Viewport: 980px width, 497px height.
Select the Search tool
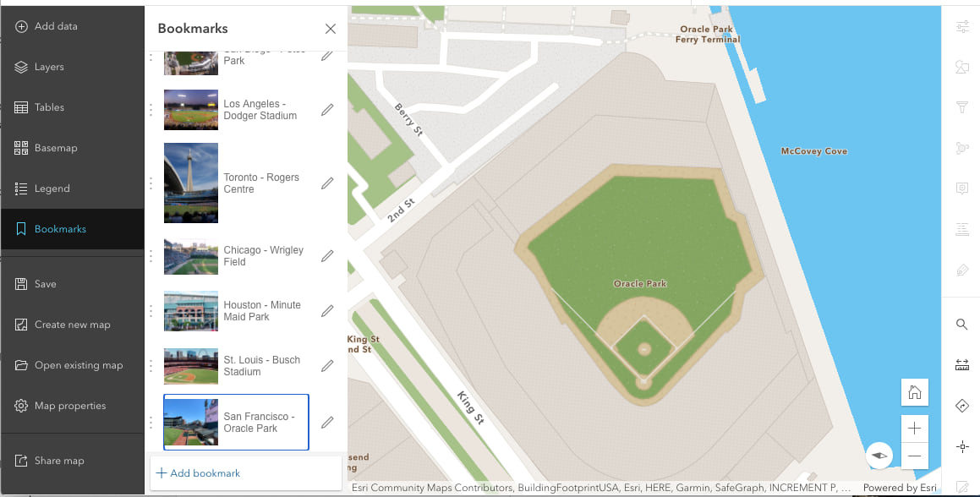coord(961,324)
